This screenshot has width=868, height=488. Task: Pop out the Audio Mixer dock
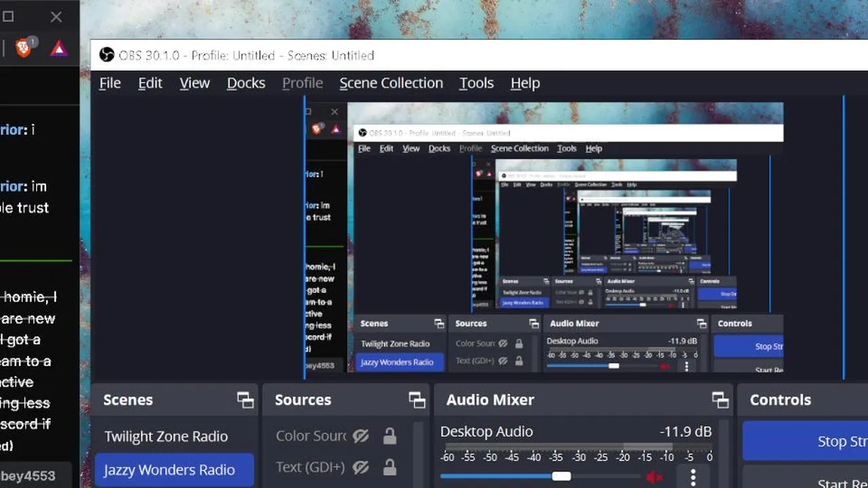[x=720, y=400]
